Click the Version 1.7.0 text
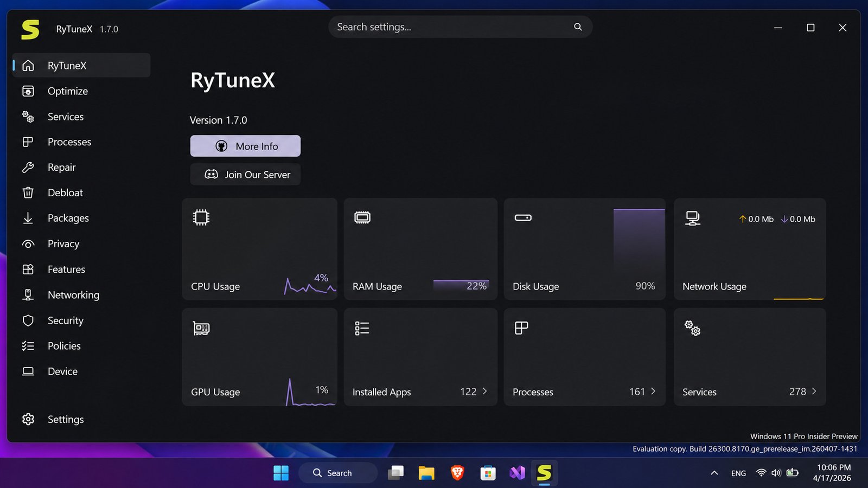The height and width of the screenshot is (488, 868). [218, 120]
